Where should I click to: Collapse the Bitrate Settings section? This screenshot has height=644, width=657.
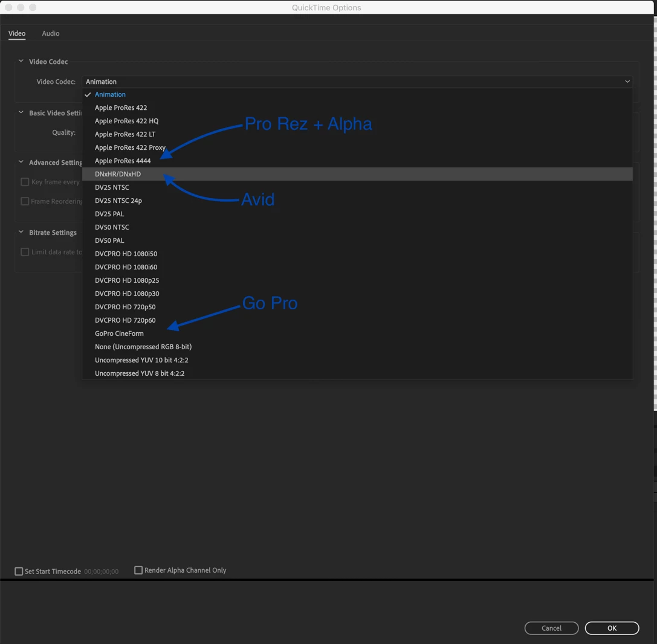click(21, 232)
